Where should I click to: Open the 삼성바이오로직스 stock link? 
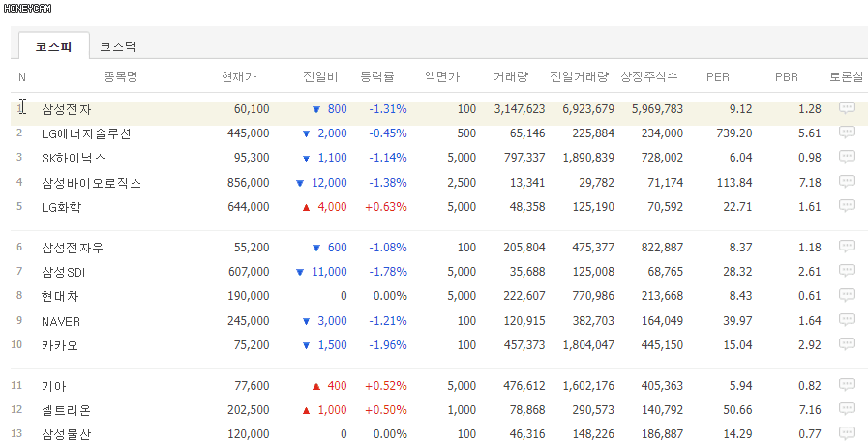pyautogui.click(x=91, y=183)
